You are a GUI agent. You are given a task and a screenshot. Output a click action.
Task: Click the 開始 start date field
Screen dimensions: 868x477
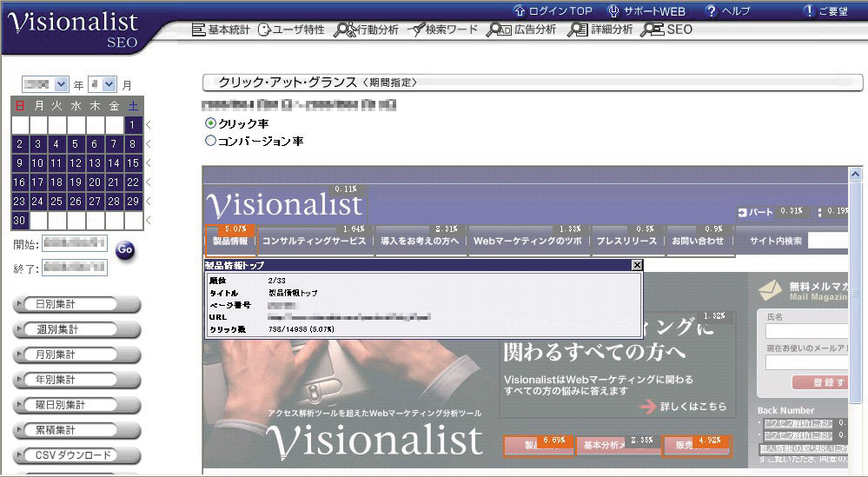point(75,243)
